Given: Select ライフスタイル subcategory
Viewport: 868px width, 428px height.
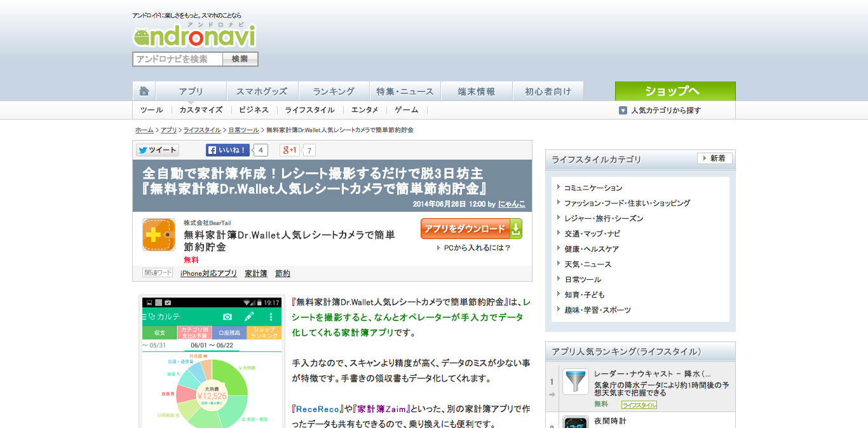Looking at the screenshot, I should (309, 110).
